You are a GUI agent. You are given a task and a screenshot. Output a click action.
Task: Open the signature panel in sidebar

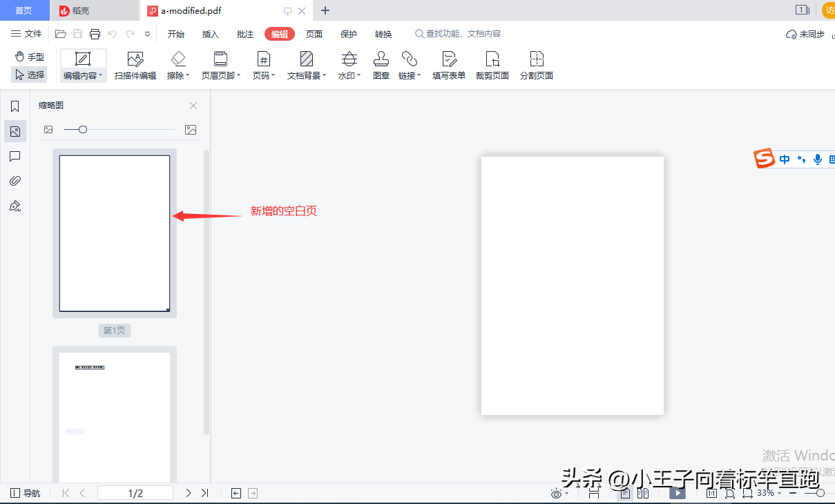tap(15, 206)
